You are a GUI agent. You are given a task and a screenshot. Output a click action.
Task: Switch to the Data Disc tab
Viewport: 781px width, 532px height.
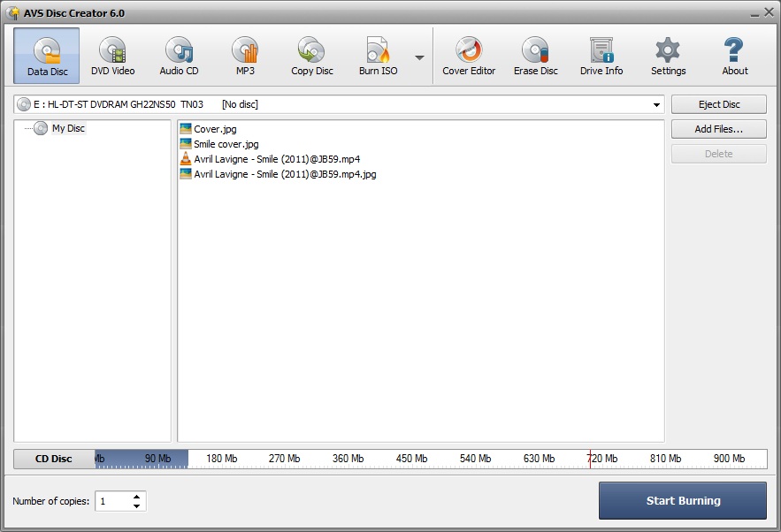click(46, 55)
